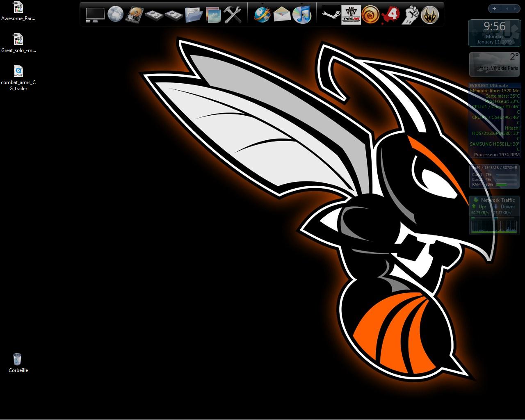Launch the web browser globe icon
This screenshot has width=525, height=420.
262,15
